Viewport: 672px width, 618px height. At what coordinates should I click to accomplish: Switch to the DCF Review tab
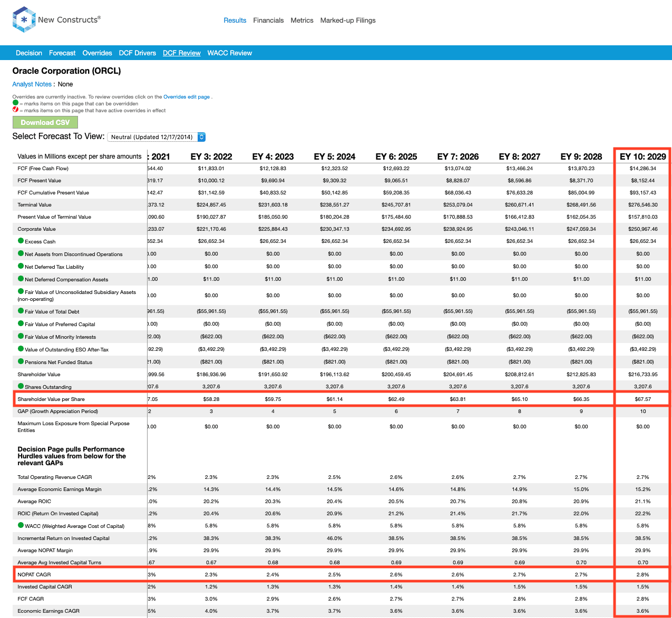182,53
